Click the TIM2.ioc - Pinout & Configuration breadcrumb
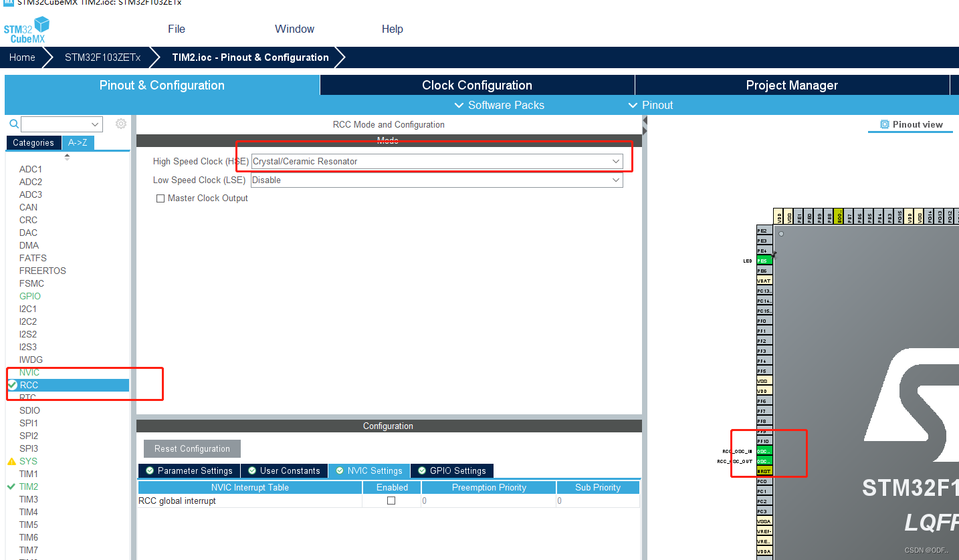 click(250, 57)
